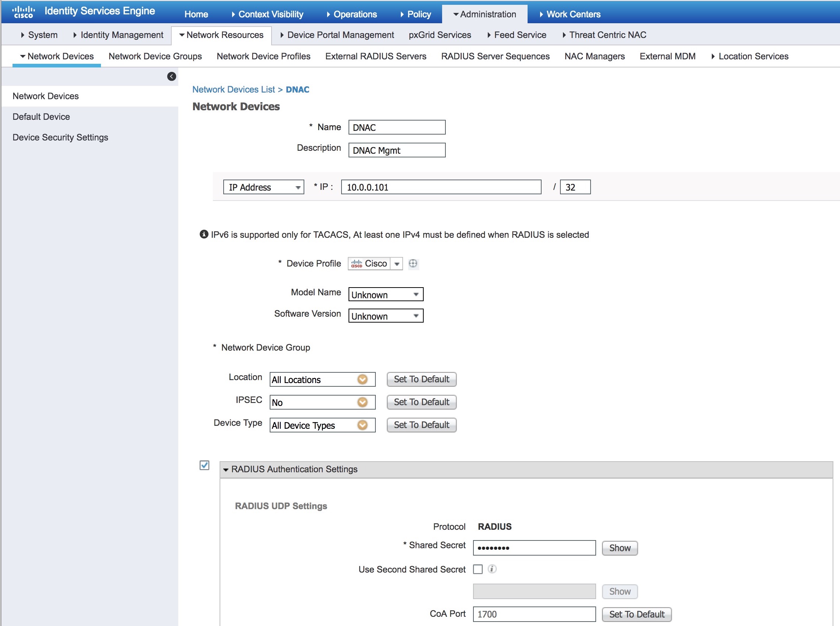840x626 pixels.
Task: Select pxGrid Services
Action: (440, 35)
